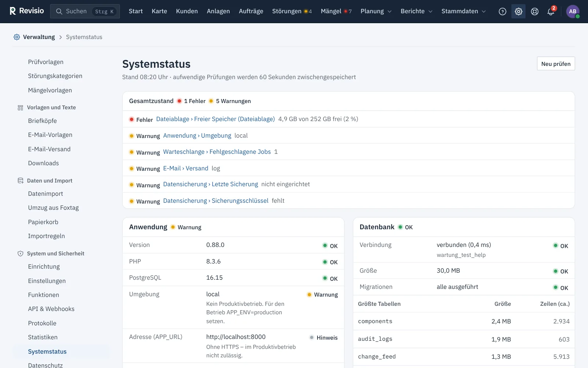Click the audit_logs table row name
The height and width of the screenshot is (368, 588).
(x=375, y=339)
